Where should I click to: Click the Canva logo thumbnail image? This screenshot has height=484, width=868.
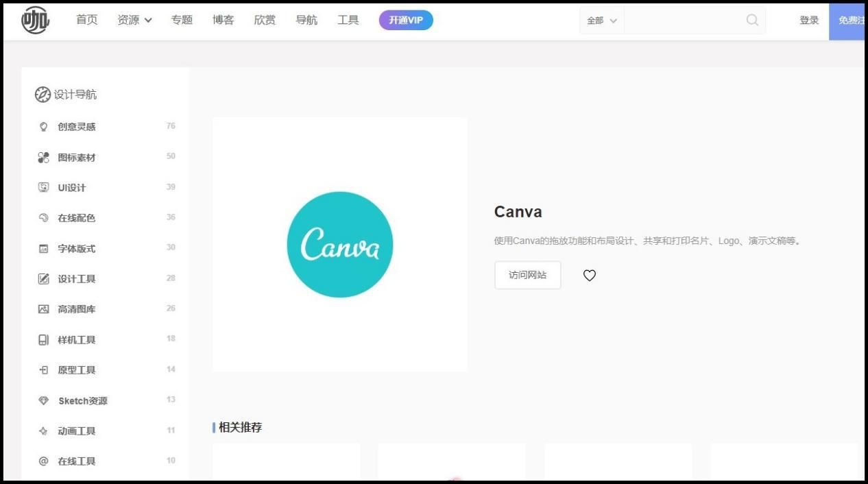coord(340,245)
